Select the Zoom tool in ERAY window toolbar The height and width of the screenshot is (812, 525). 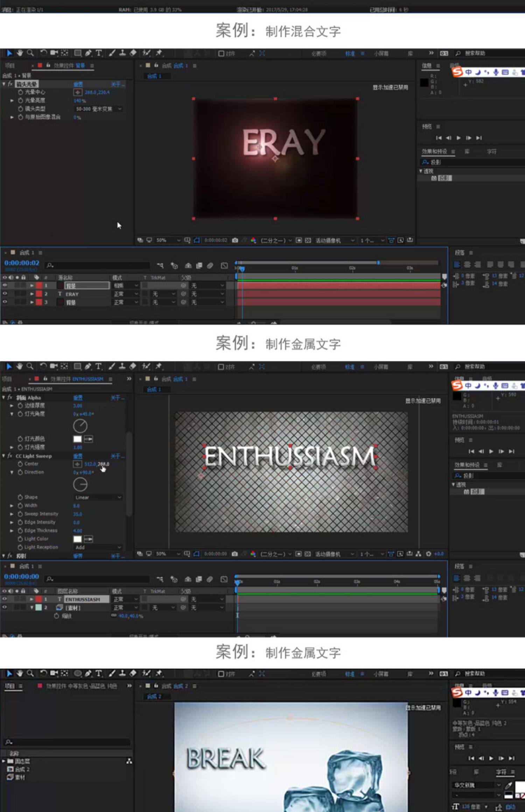click(30, 53)
